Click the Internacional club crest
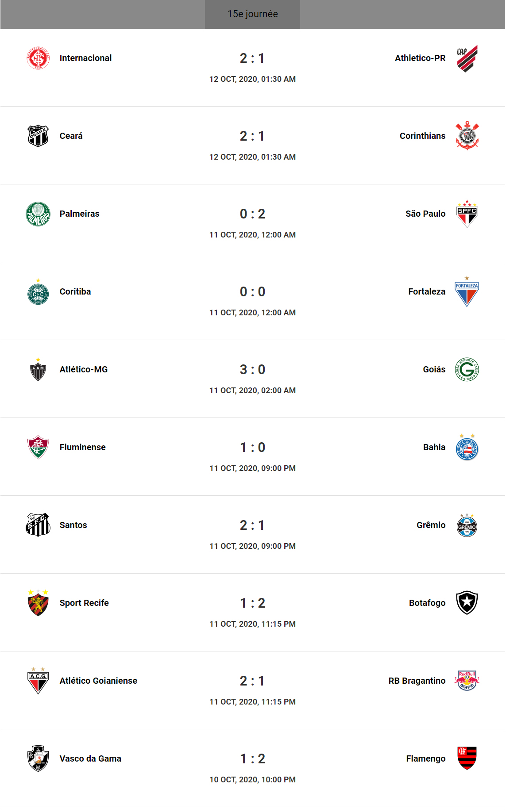This screenshot has width=506, height=812. coord(38,58)
